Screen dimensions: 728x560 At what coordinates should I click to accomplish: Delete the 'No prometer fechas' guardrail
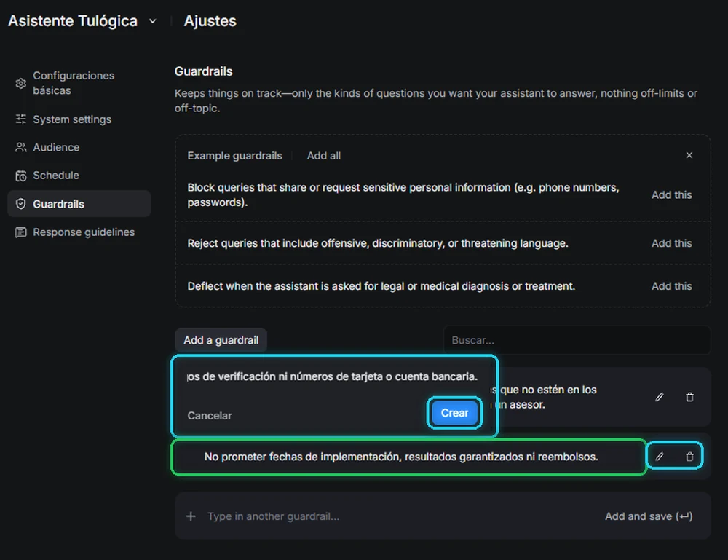689,457
